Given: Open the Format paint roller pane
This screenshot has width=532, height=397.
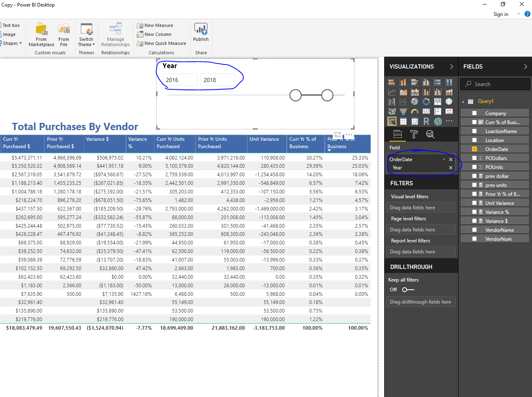Looking at the screenshot, I should tap(414, 134).
